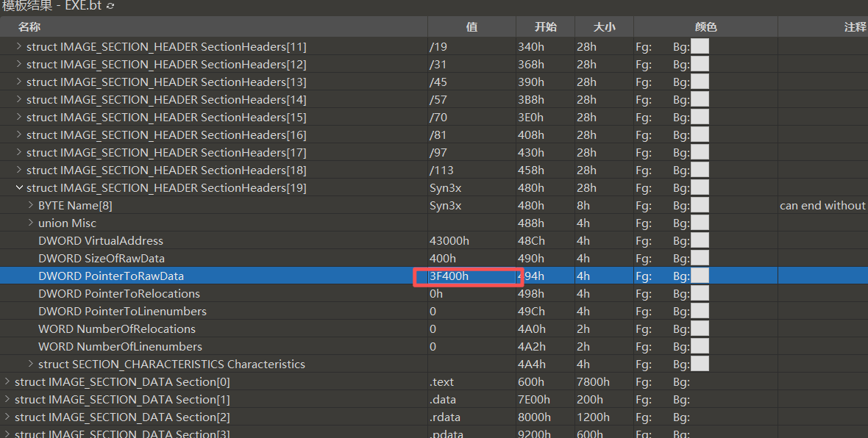Expand SECTION_CHARACTERISTICS Characteristics struct
This screenshot has width=868, height=438.
pyautogui.click(x=31, y=364)
